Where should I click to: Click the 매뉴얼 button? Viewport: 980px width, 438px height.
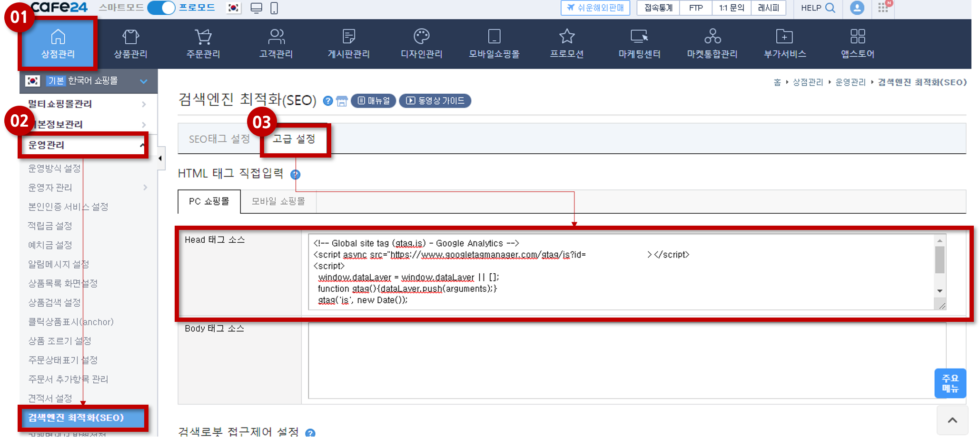(374, 101)
